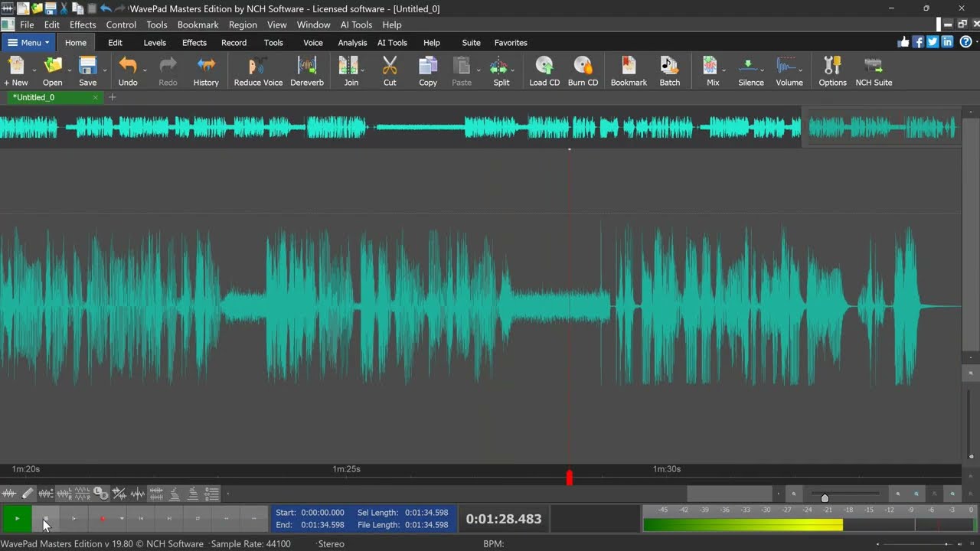
Task: Open the Bookmark menu
Action: (198, 24)
